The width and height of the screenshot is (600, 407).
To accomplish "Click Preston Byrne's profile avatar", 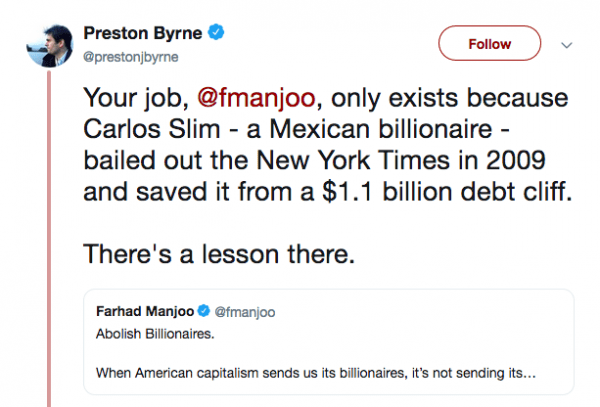I will [48, 44].
